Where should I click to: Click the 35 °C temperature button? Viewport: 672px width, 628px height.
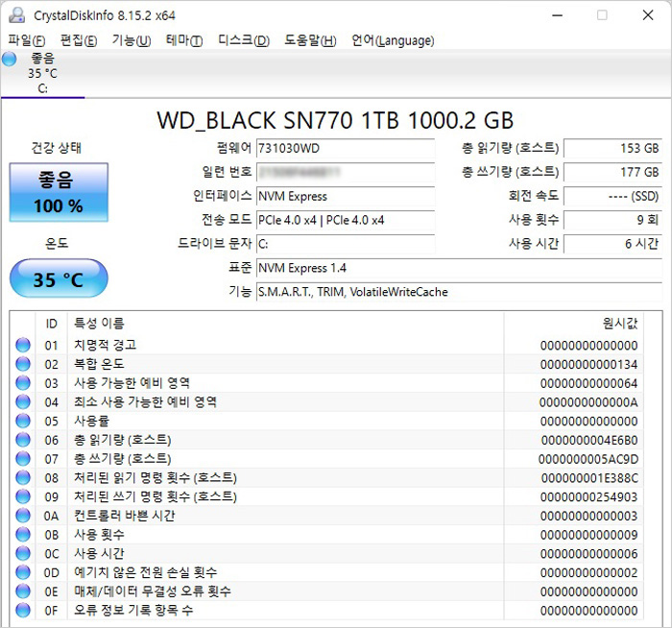[59, 278]
